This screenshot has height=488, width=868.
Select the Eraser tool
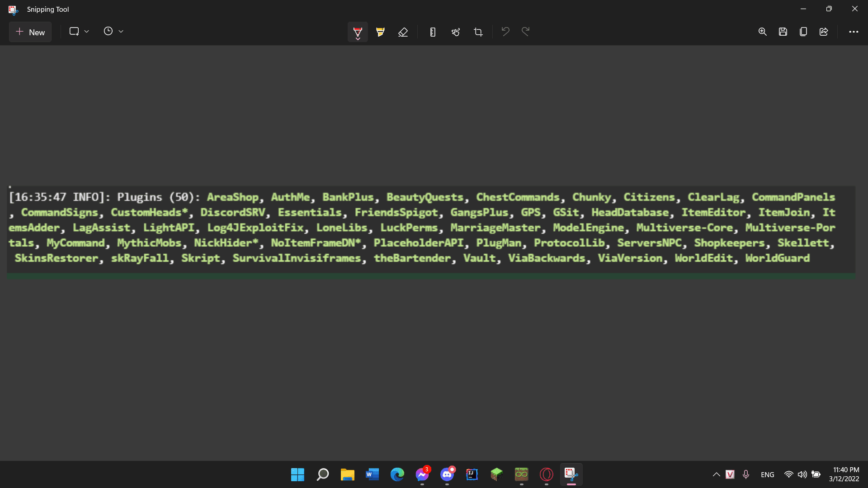[403, 32]
